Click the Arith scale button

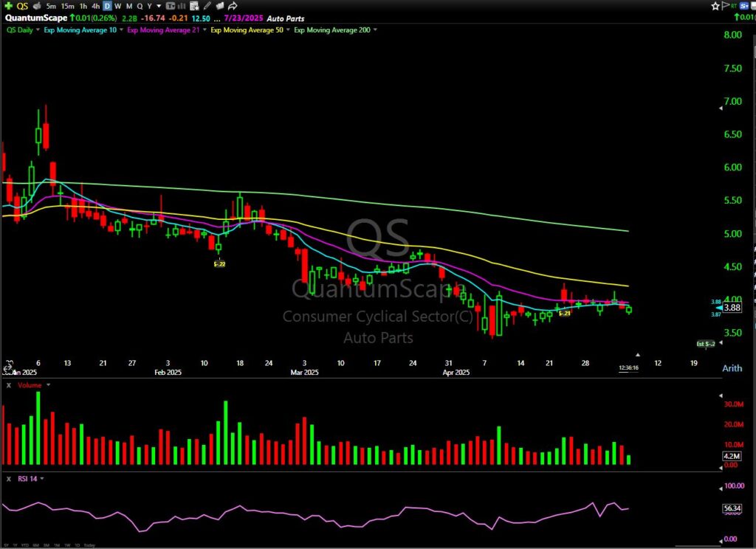coord(732,368)
